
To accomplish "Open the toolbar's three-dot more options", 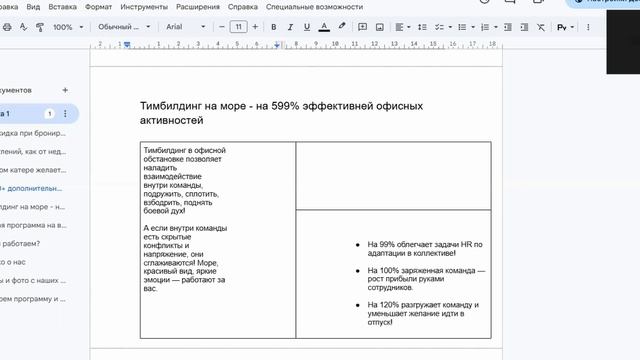I will pos(588,27).
